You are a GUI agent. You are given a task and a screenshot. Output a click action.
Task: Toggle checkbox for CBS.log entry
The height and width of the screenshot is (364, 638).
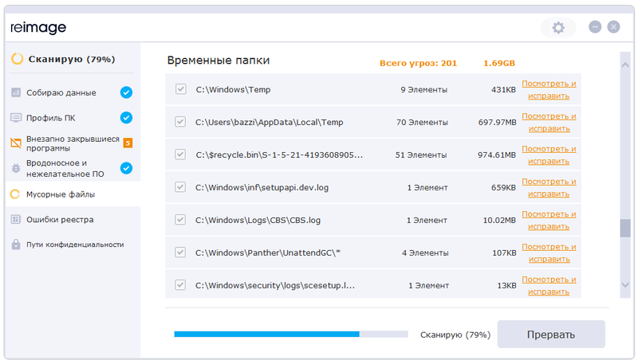pyautogui.click(x=181, y=220)
